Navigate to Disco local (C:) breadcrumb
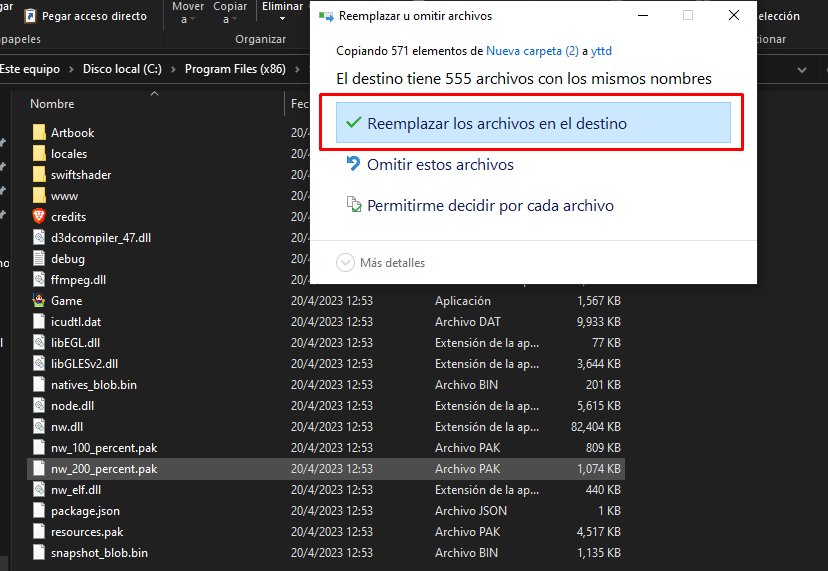Screen dimensions: 828x571 [x=122, y=69]
